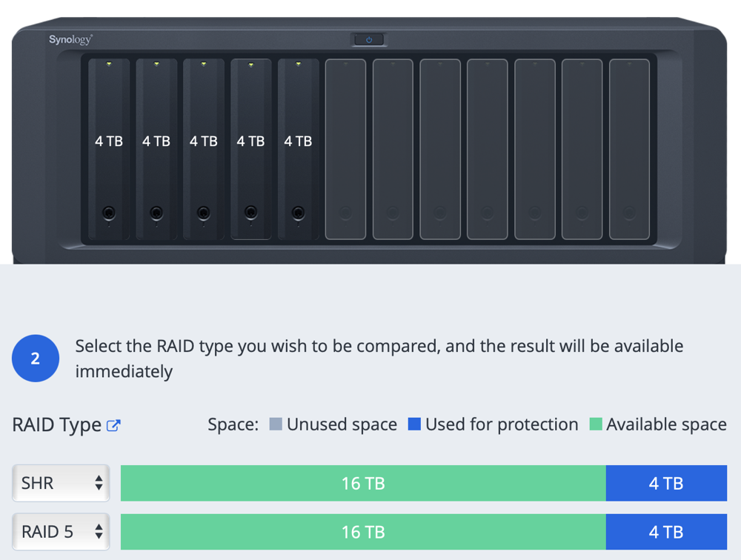This screenshot has height=560, width=741.
Task: Click the blue Used for protection swatch
Action: tap(415, 424)
